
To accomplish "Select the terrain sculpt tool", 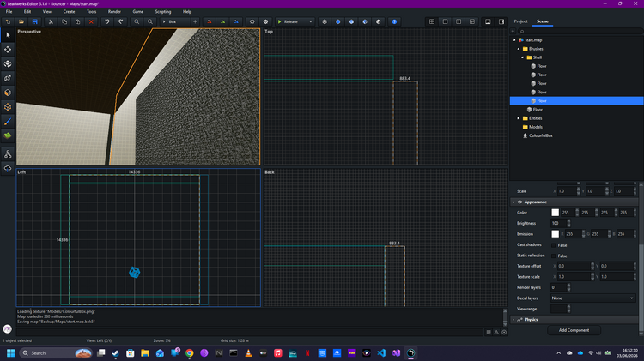I will point(8,135).
